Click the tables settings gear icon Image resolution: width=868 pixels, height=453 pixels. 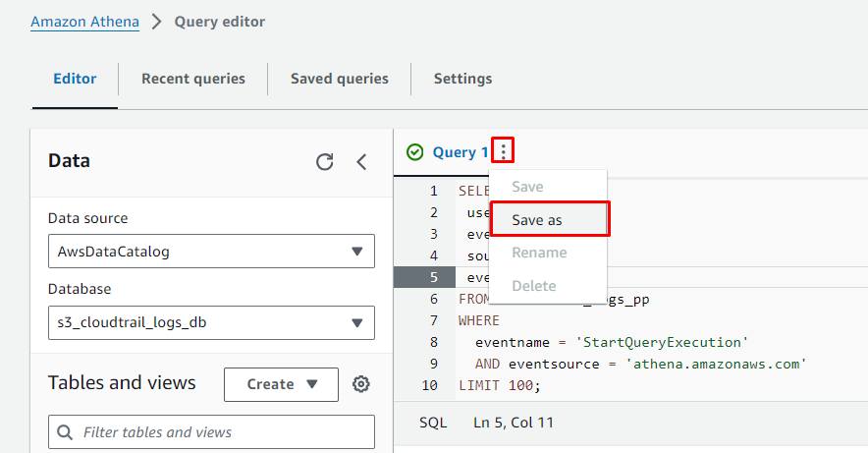tap(361, 384)
